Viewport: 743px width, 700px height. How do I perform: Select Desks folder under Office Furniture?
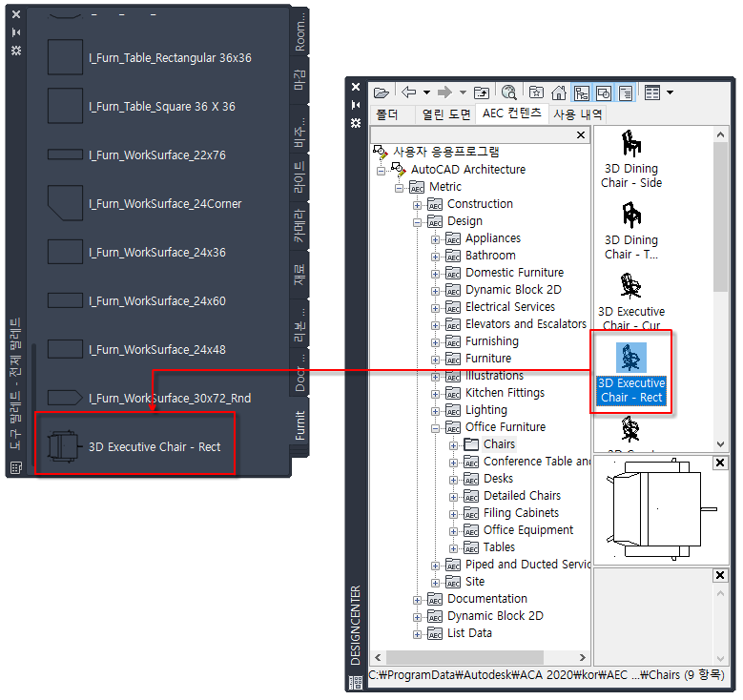click(x=498, y=479)
